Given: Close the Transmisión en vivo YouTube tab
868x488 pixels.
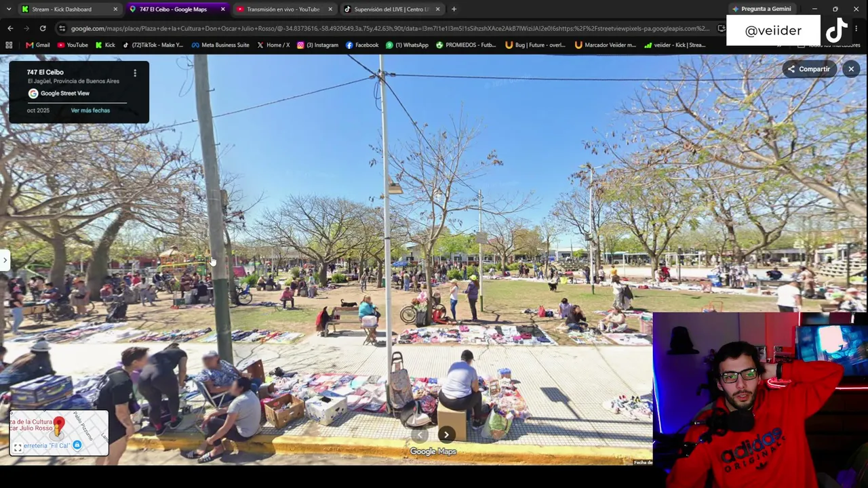Looking at the screenshot, I should 330,9.
